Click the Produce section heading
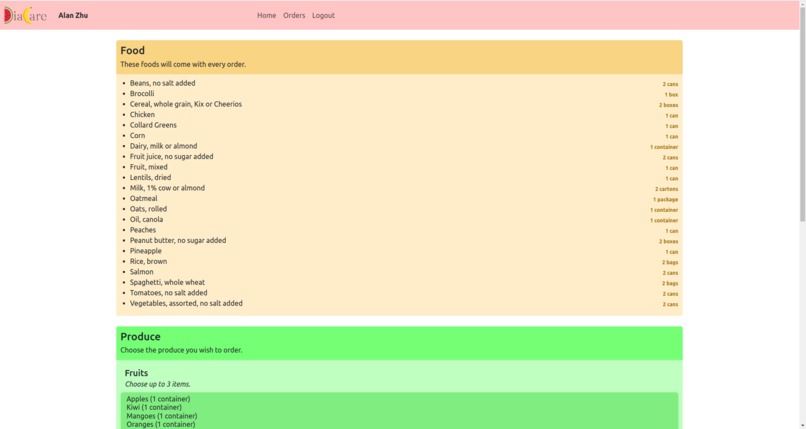This screenshot has height=429, width=806. tap(140, 337)
